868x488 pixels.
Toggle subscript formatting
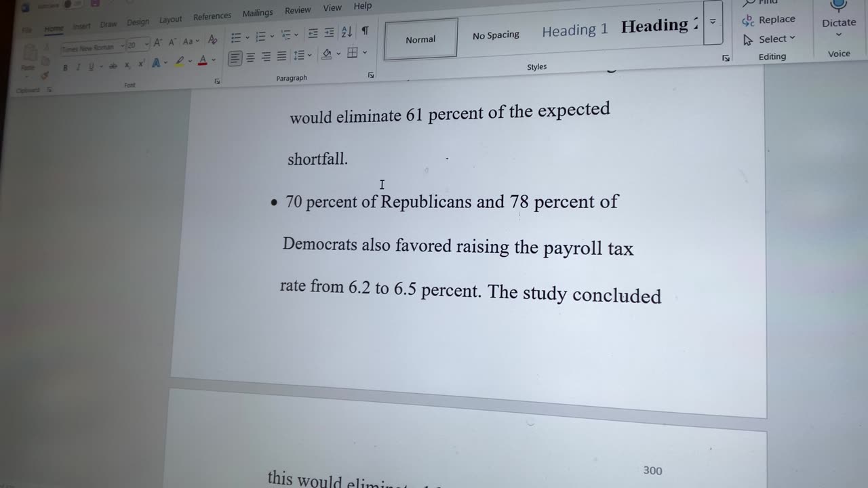tap(127, 65)
